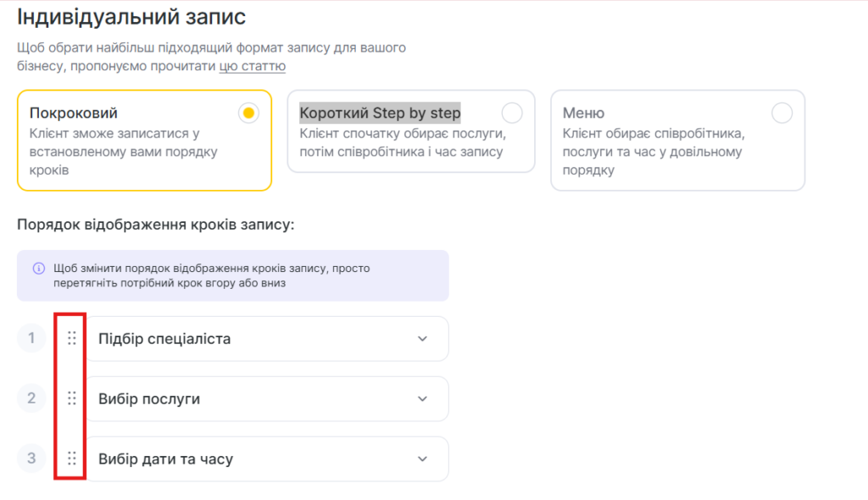
Task: Click drag handle beside Вибір дати та часу
Action: 72,458
